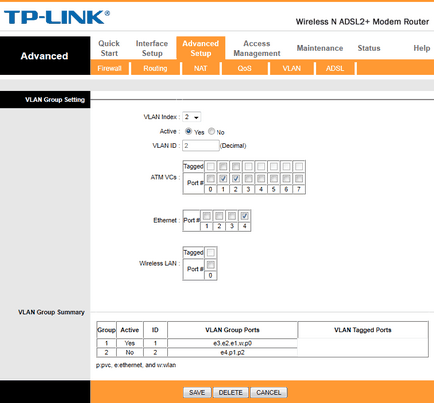Go to Access Management tab
434x403 pixels.
(257, 48)
